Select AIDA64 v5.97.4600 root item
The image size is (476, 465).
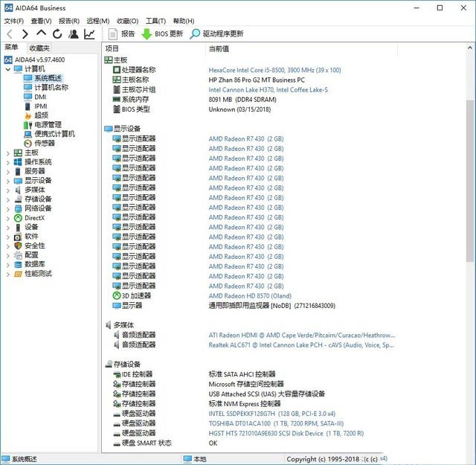(x=39, y=60)
